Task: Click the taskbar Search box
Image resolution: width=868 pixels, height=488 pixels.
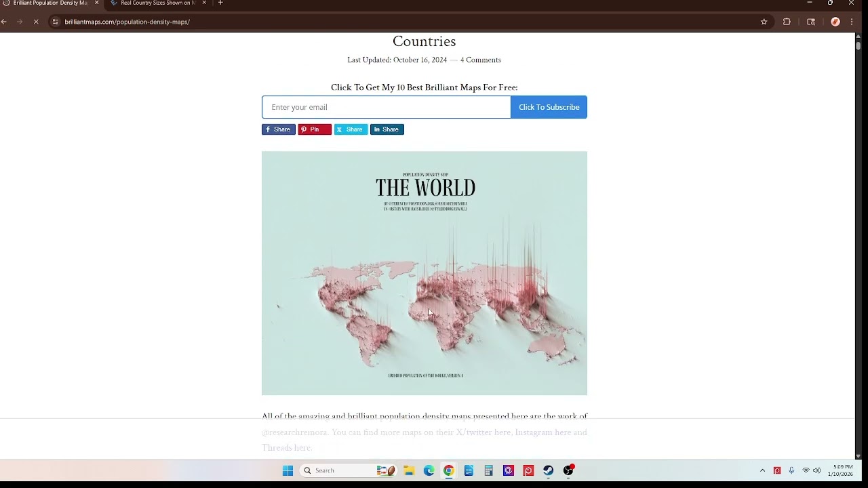Action: pos(348,470)
